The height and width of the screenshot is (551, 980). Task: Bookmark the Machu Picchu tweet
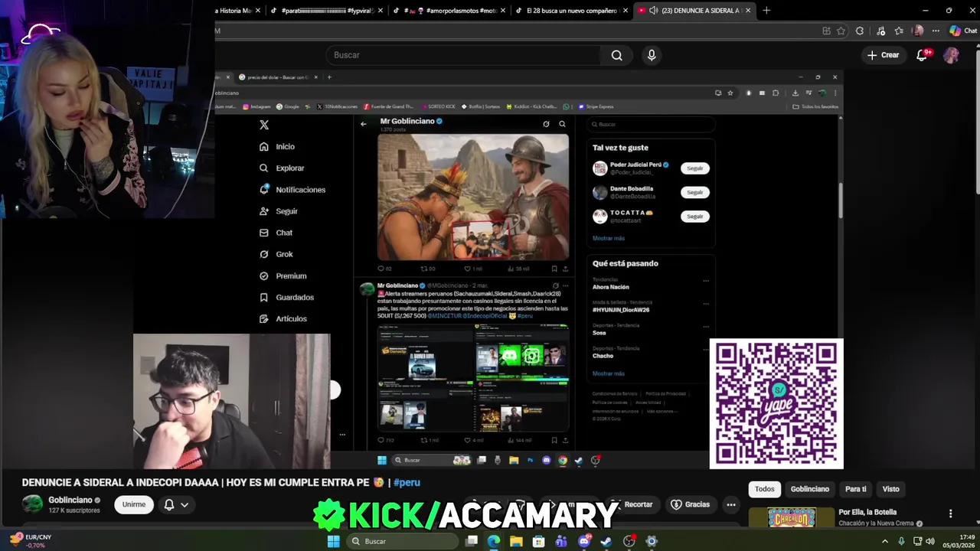[x=554, y=269]
